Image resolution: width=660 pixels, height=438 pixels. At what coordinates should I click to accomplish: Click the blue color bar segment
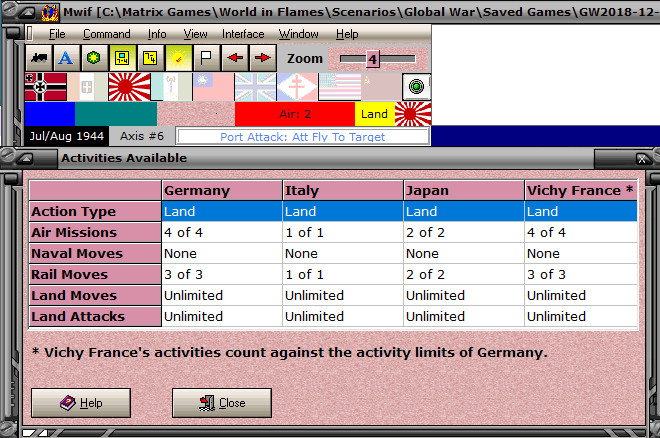pos(50,114)
